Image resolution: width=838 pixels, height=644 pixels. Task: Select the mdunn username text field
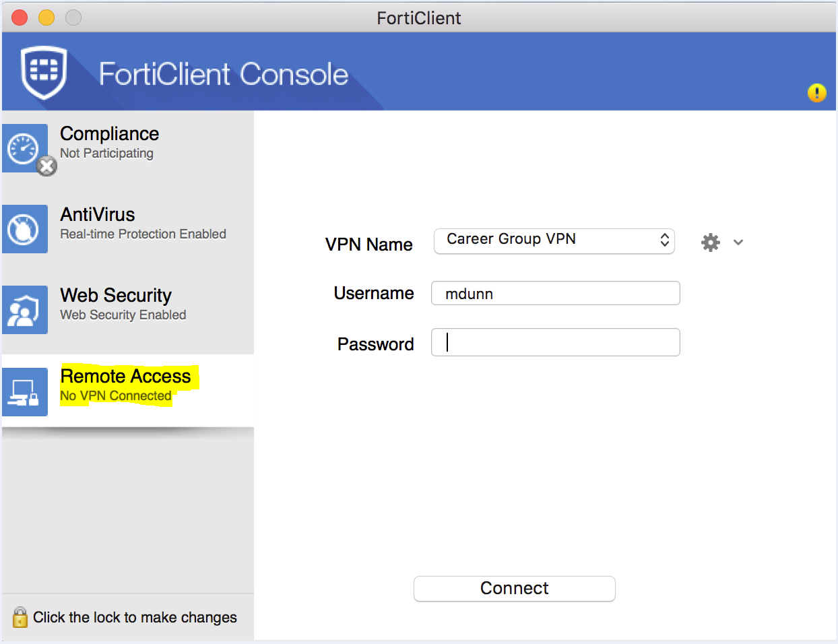point(554,293)
